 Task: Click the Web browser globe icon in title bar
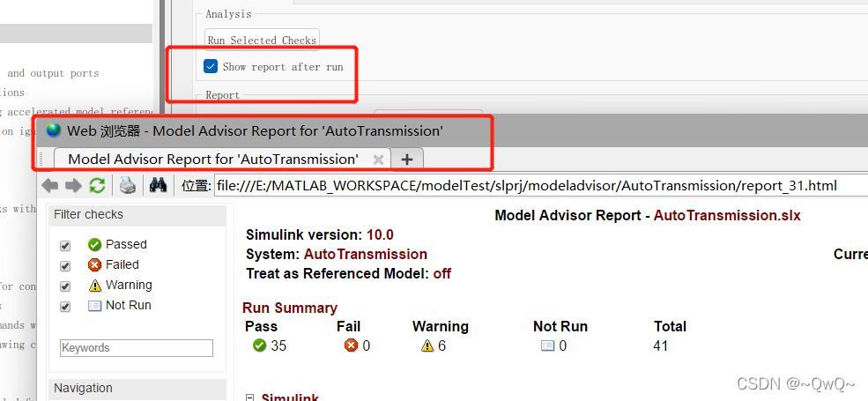(x=54, y=130)
